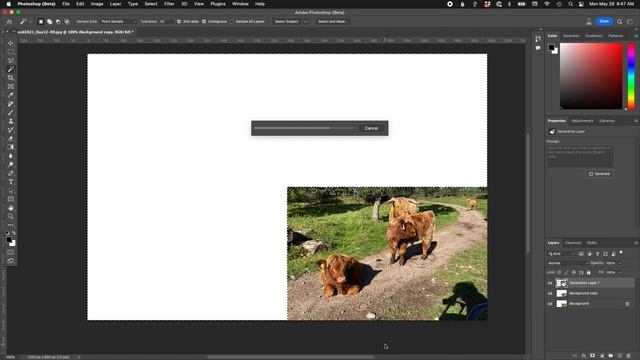Click the vertical hue slider strip
This screenshot has width=640, height=360.
(x=631, y=76)
